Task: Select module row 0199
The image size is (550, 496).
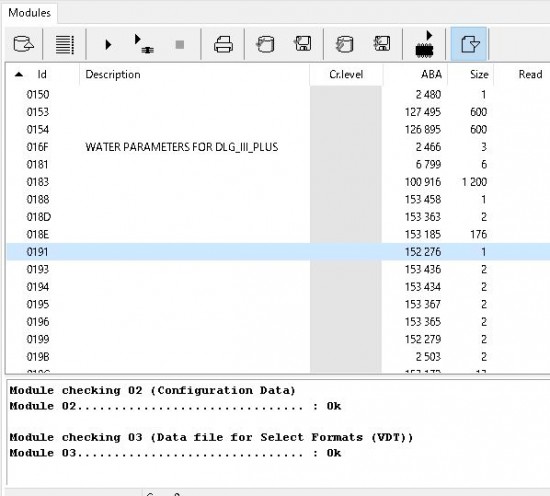Action: pos(278,339)
